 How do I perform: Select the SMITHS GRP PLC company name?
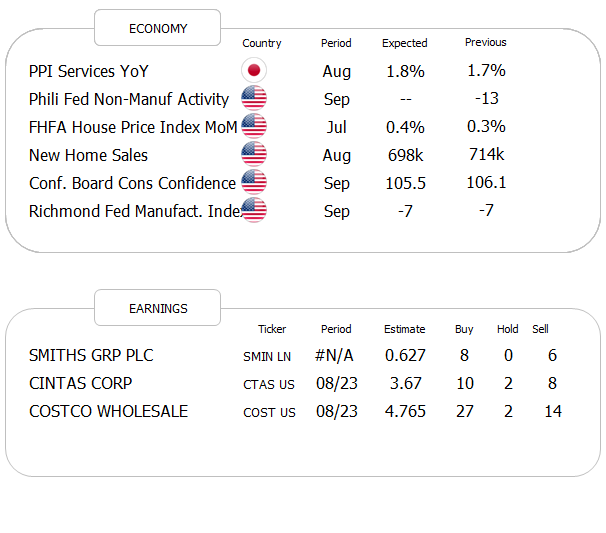click(x=91, y=355)
